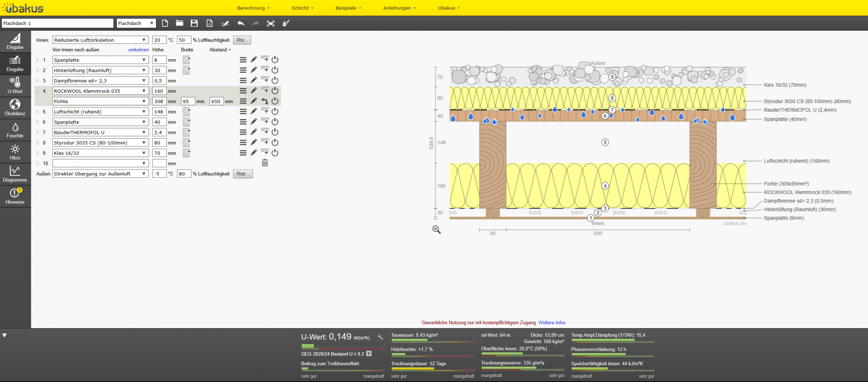Open the Beispiele menu
The image size is (868, 382).
[x=348, y=8]
